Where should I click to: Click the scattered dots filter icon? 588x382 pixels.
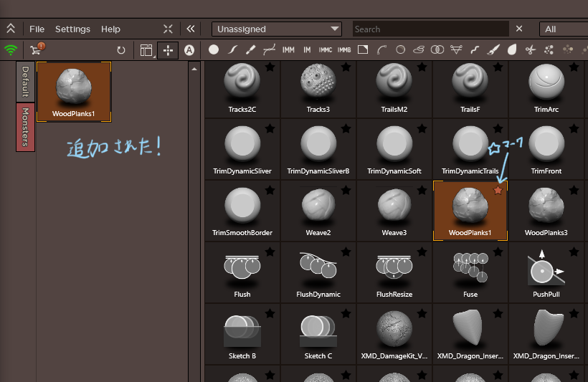(x=549, y=49)
